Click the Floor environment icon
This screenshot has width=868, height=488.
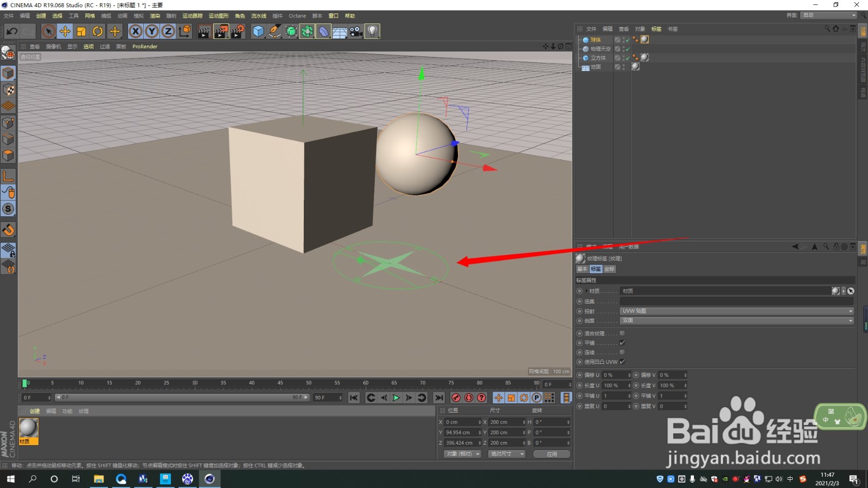tap(340, 31)
